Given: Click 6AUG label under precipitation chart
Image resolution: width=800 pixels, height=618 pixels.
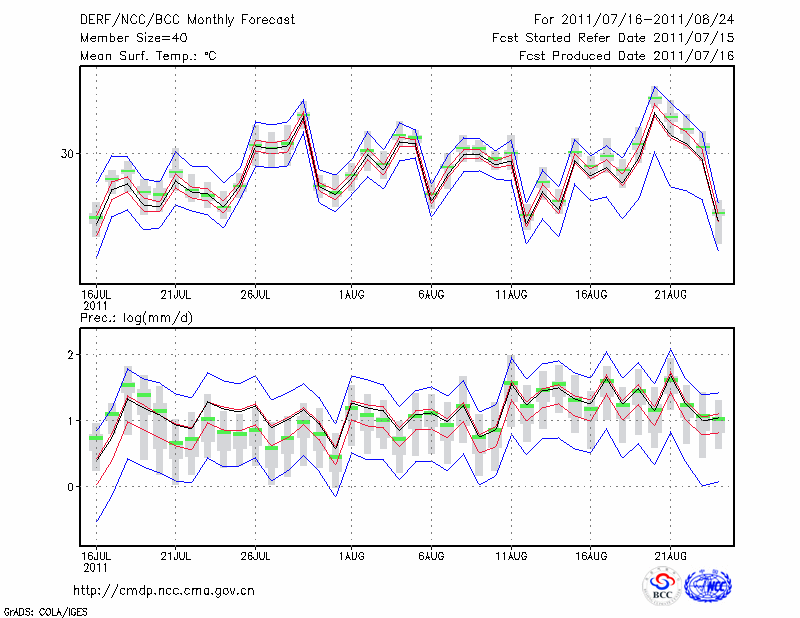Looking at the screenshot, I should pos(431,555).
